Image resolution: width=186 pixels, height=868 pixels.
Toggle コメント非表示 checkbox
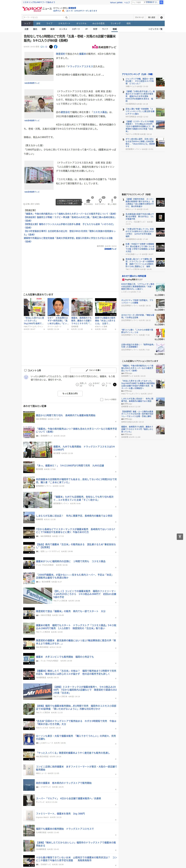(102, 400)
